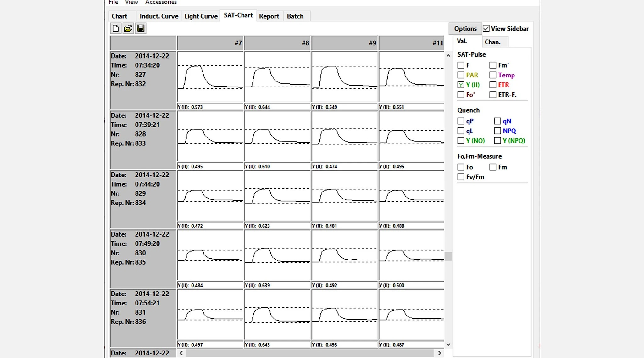Enable the Fo' checkbox
This screenshot has width=644, height=358.
pos(461,94)
